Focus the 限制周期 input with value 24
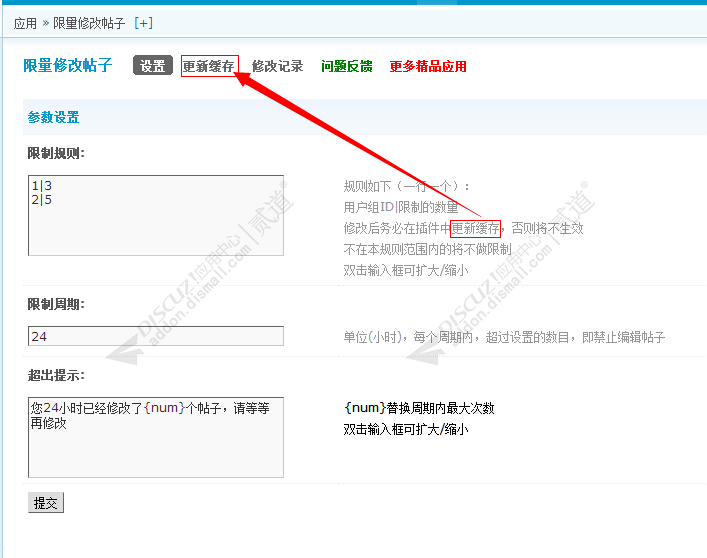 pyautogui.click(x=156, y=336)
